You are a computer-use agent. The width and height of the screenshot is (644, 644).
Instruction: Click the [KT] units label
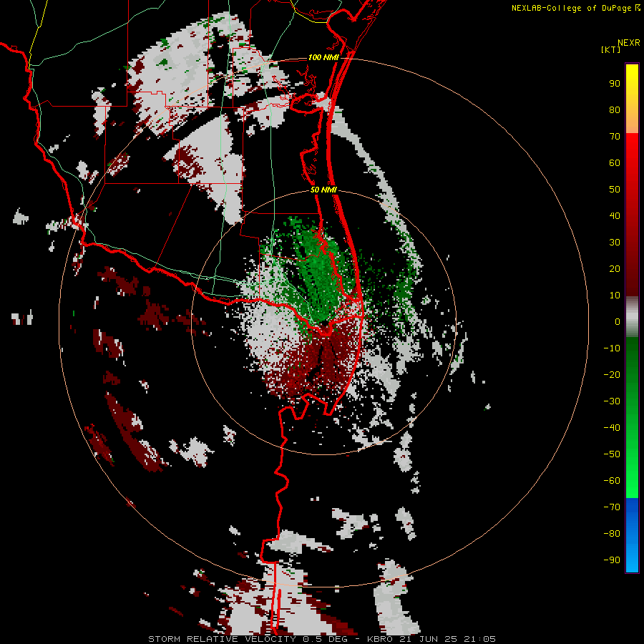[x=610, y=49]
